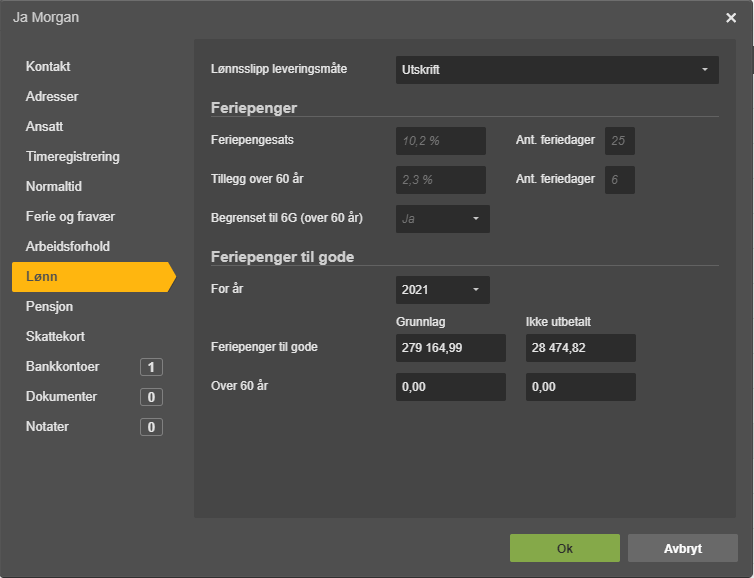Open the Normaltid section
The width and height of the screenshot is (754, 578).
tap(53, 186)
